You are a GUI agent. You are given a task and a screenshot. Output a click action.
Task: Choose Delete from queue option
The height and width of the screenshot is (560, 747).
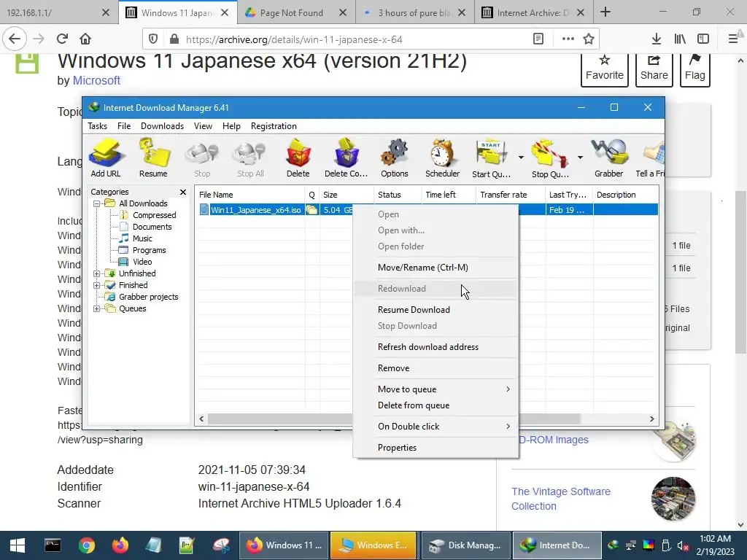[x=436, y=405]
